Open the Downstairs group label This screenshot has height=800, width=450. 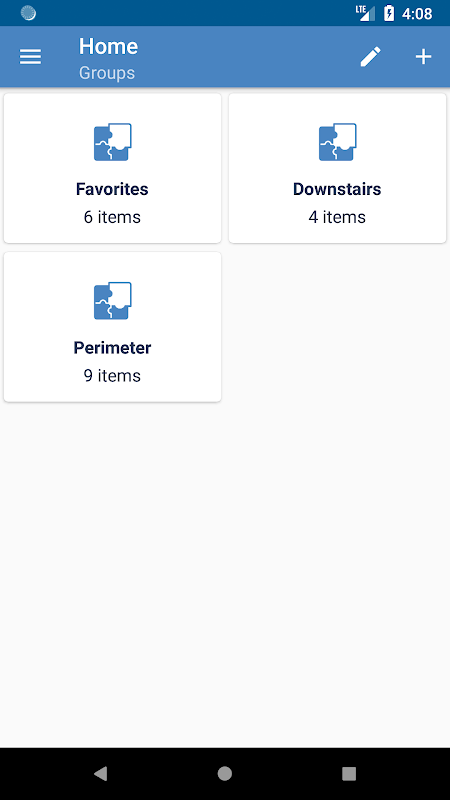337,189
